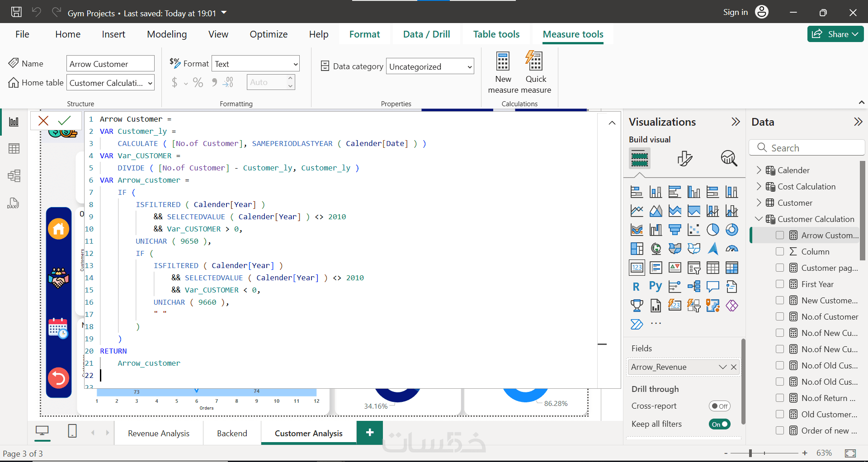Image resolution: width=868 pixels, height=462 pixels.
Task: Commit the formula with the checkmark icon
Action: (x=65, y=120)
